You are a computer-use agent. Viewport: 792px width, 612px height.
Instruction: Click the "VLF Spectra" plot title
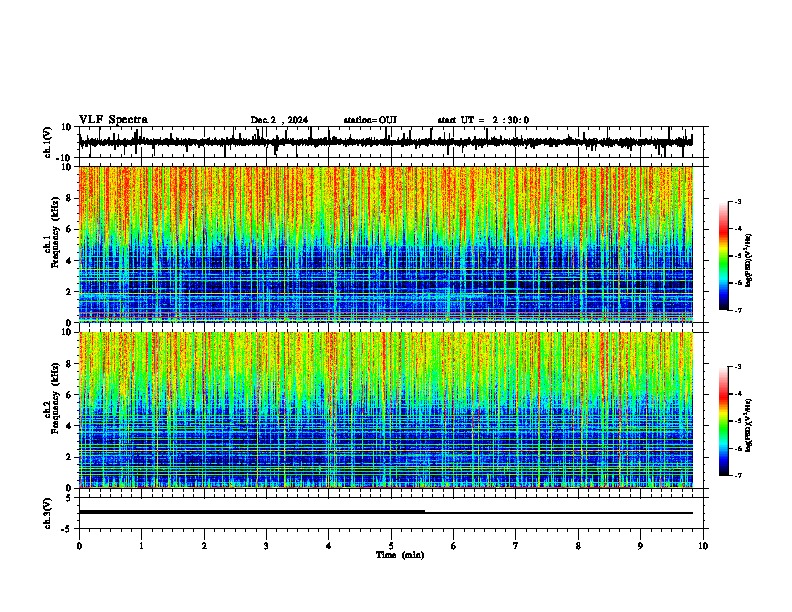(113, 120)
